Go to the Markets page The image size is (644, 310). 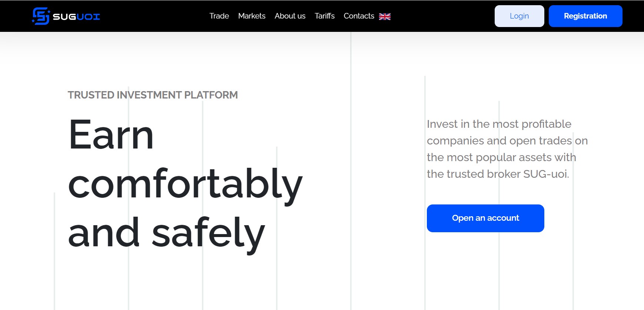(252, 16)
